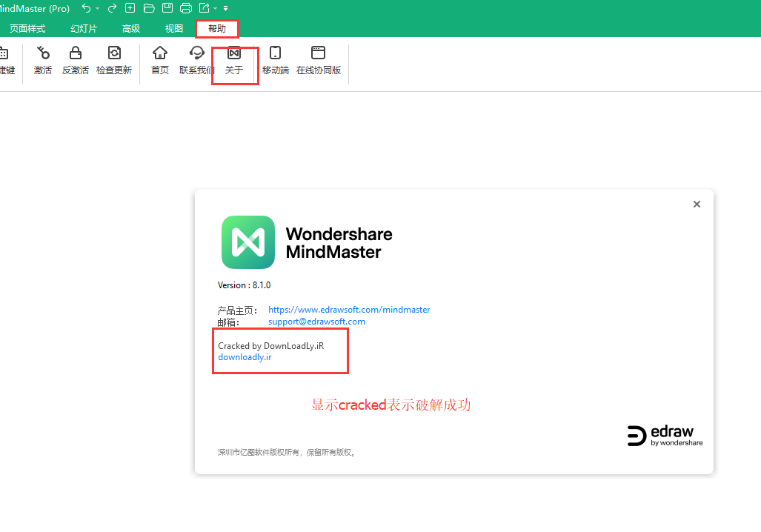
Task: Click Version : 8.1.0 text
Action: pyautogui.click(x=244, y=285)
